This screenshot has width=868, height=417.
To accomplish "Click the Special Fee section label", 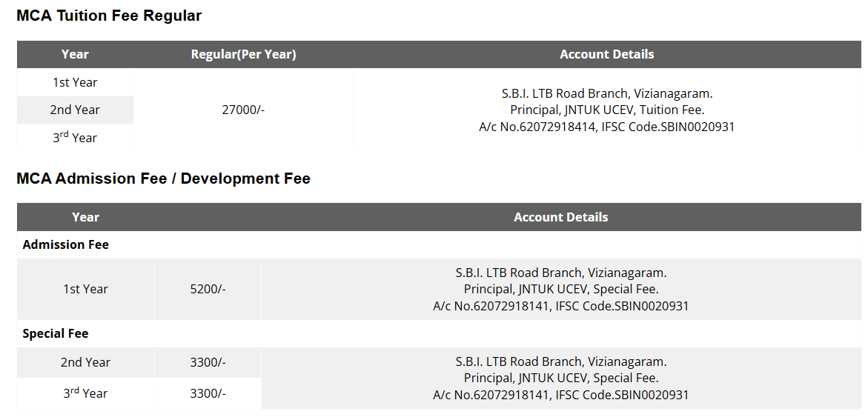I will coord(56,333).
